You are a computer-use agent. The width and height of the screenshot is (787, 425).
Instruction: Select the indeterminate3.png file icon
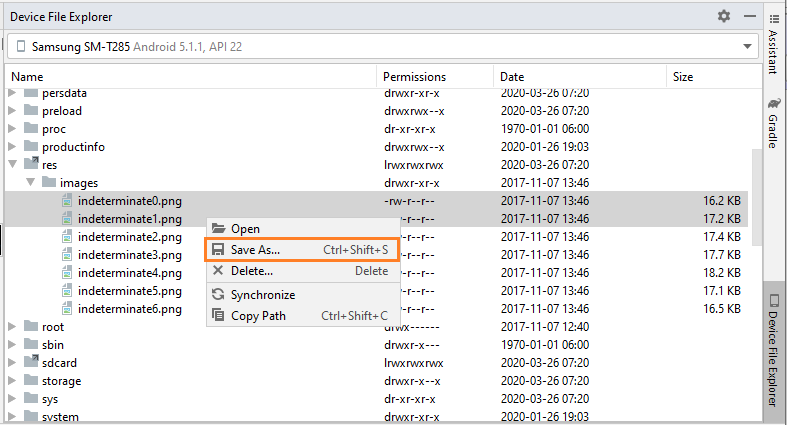pyautogui.click(x=67, y=254)
